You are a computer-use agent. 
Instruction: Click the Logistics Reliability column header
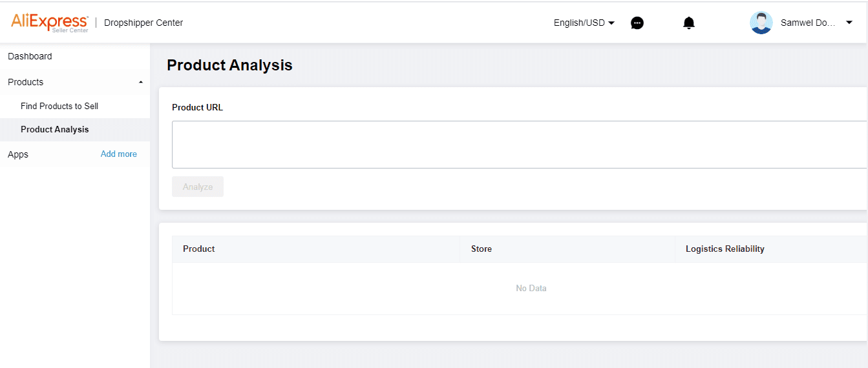click(725, 249)
